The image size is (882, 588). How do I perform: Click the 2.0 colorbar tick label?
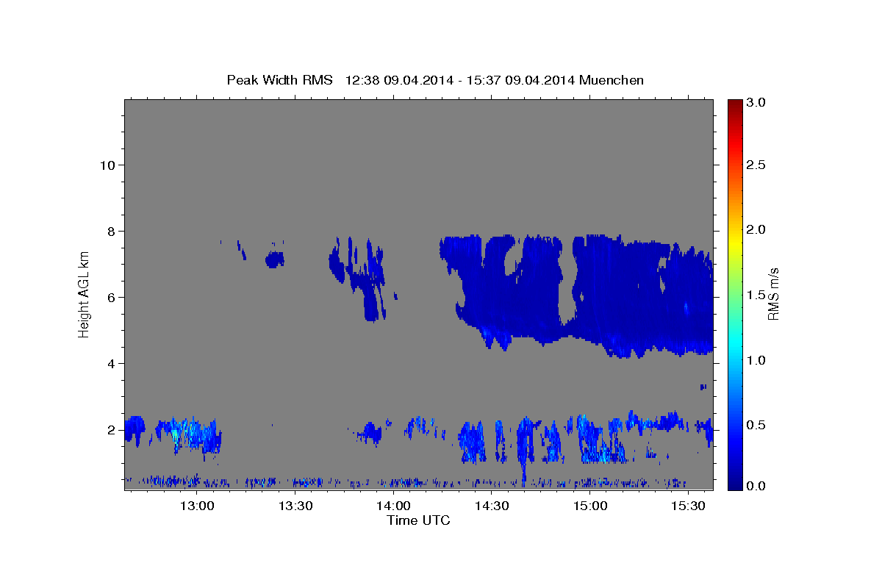[x=757, y=229]
